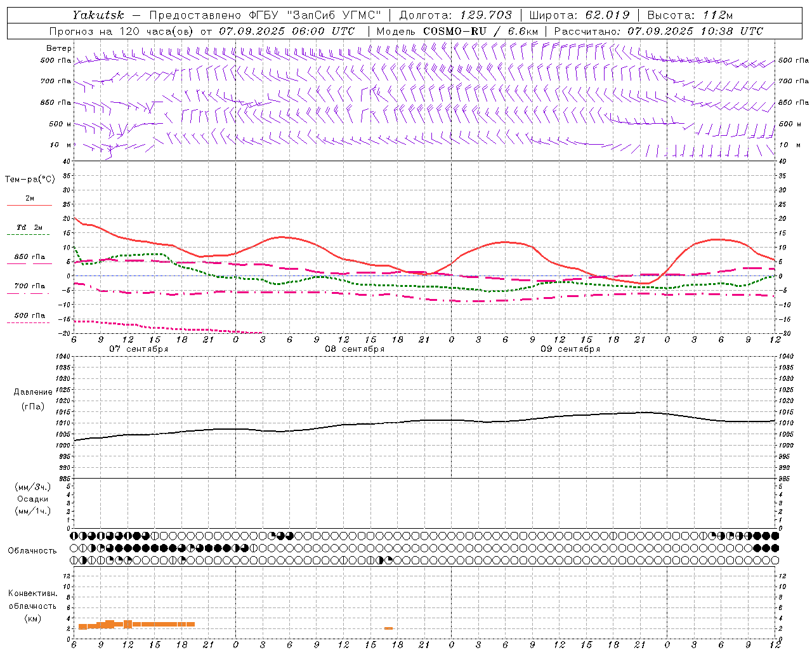
Task: Click the 07 сентября date label
Action: 139,349
